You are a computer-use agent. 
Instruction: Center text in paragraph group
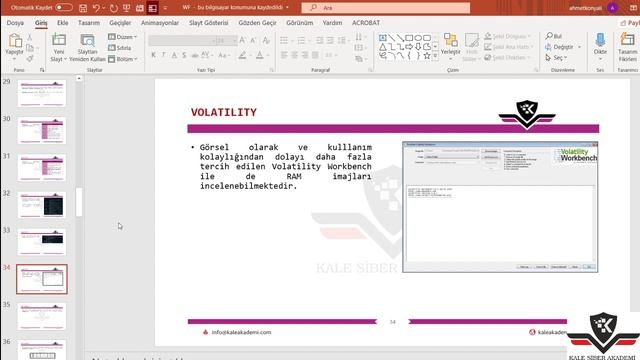(294, 55)
